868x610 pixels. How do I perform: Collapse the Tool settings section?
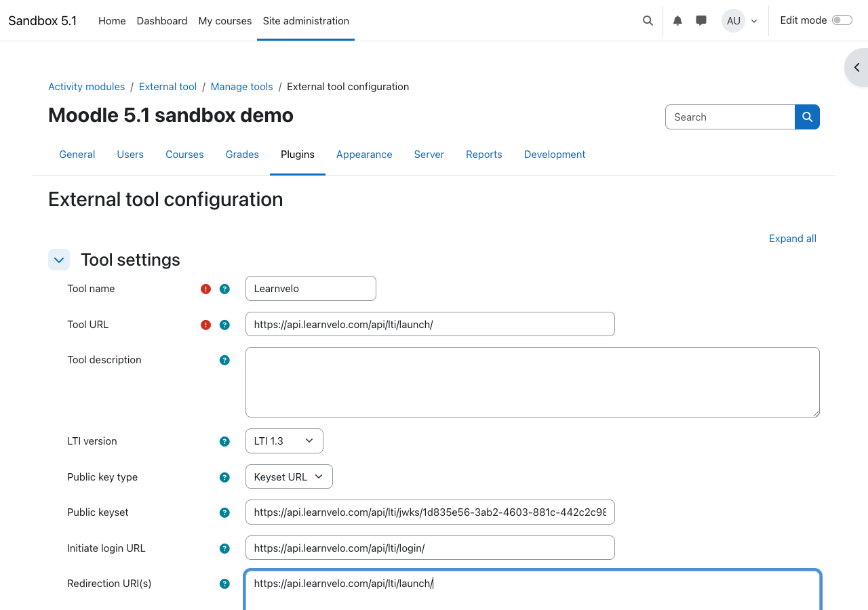pyautogui.click(x=59, y=260)
